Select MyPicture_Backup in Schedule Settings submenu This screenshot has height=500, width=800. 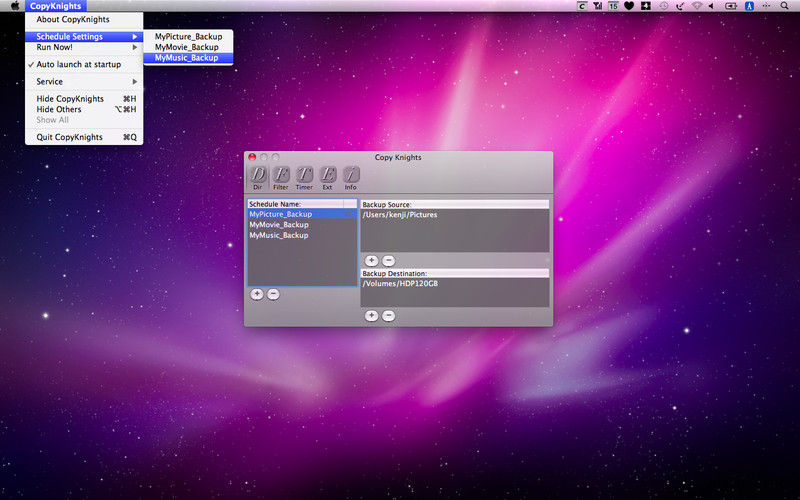(x=188, y=37)
